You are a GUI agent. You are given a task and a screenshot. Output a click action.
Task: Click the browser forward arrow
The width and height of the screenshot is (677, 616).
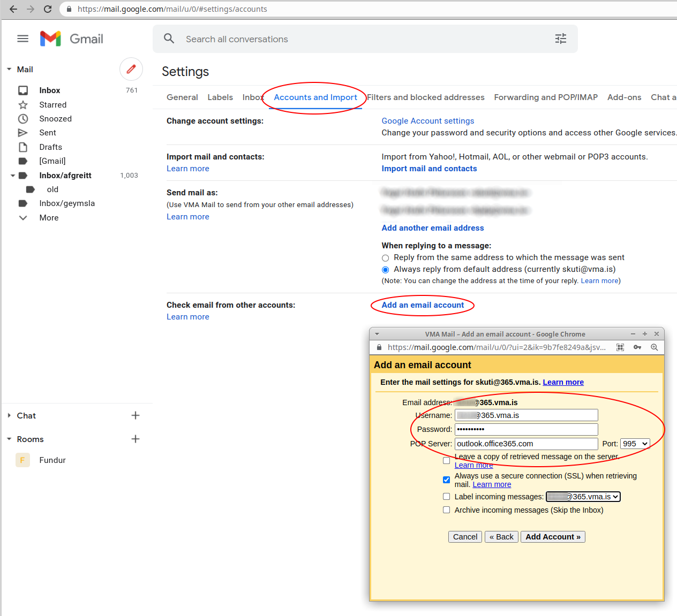pos(31,9)
